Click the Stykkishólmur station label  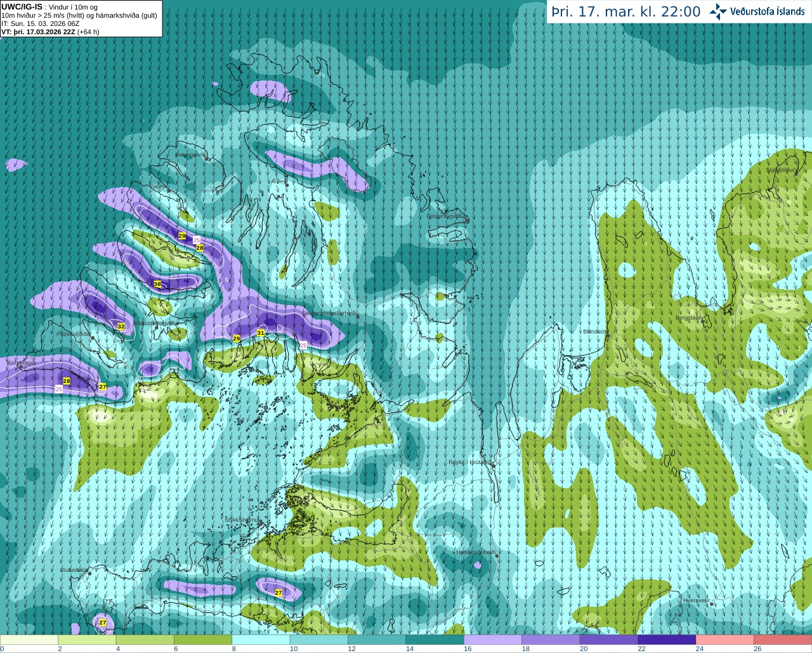242,520
